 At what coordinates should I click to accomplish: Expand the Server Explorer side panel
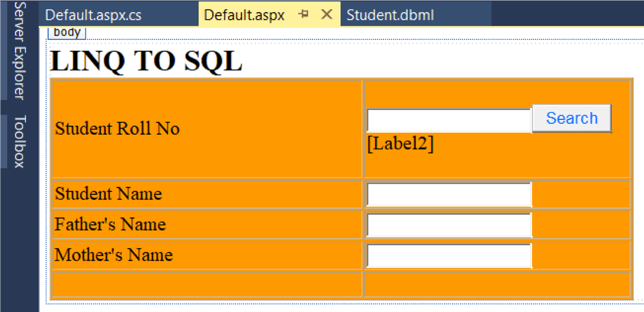pyautogui.click(x=20, y=50)
